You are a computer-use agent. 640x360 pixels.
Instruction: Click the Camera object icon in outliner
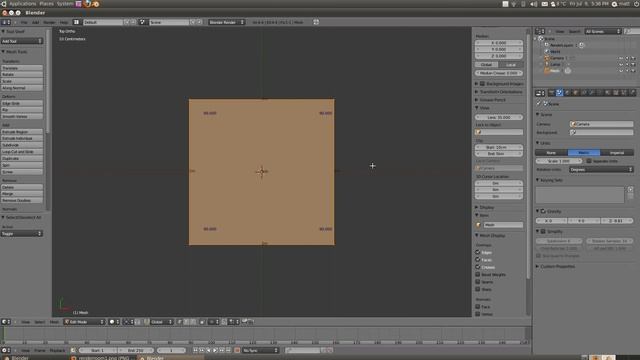(547, 58)
